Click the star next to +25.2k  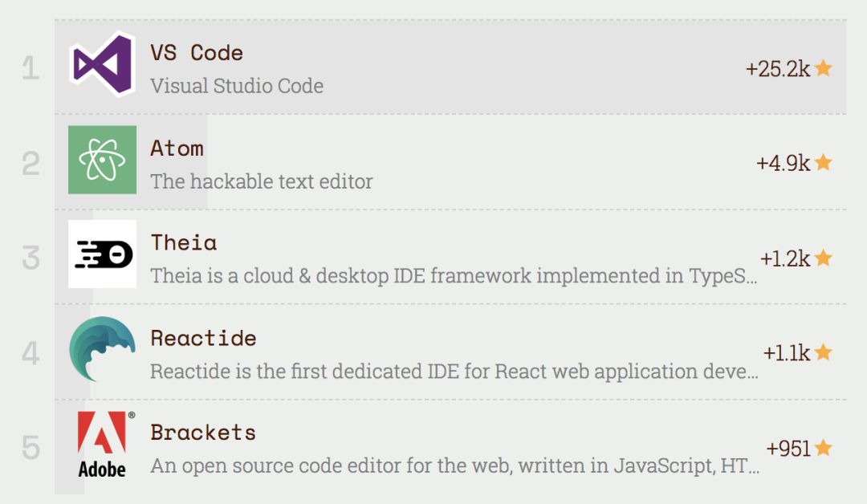[x=823, y=69]
